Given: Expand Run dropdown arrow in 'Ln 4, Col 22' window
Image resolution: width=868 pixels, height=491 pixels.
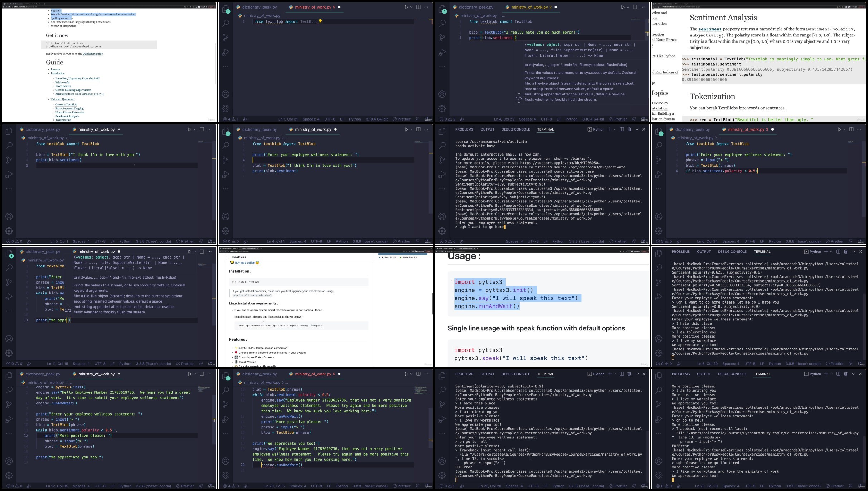Looking at the screenshot, I should coord(628,7).
